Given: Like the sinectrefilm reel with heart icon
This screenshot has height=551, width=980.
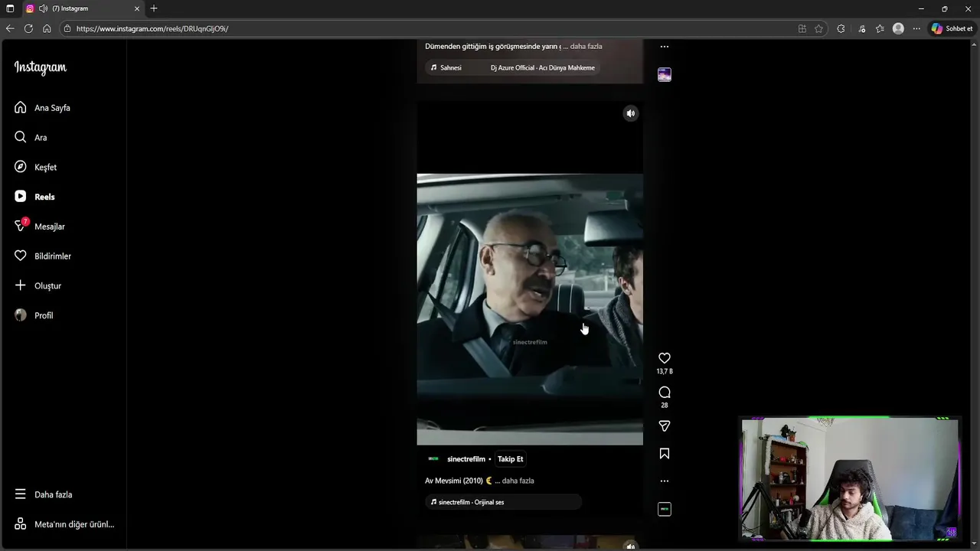Looking at the screenshot, I should tap(665, 358).
